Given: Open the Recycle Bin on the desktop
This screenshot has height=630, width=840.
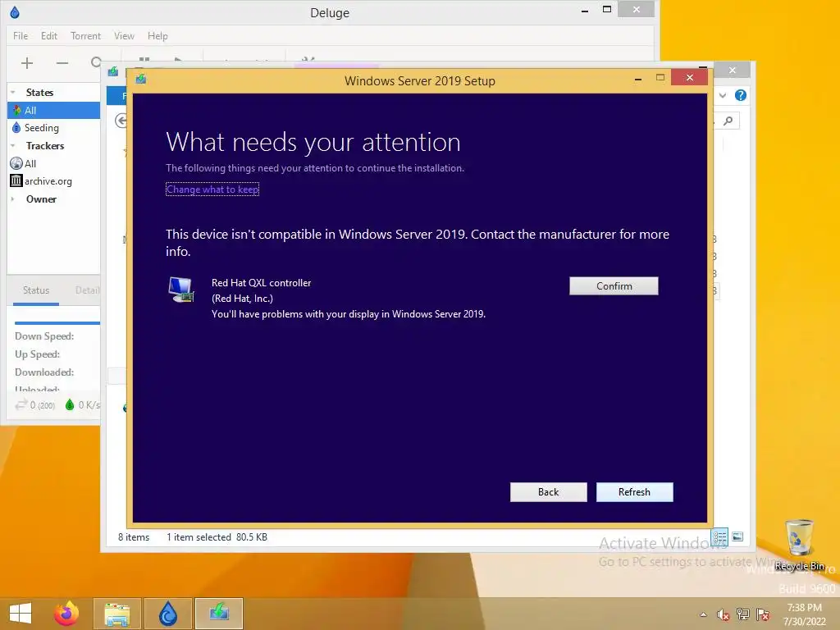Looking at the screenshot, I should pos(799,544).
